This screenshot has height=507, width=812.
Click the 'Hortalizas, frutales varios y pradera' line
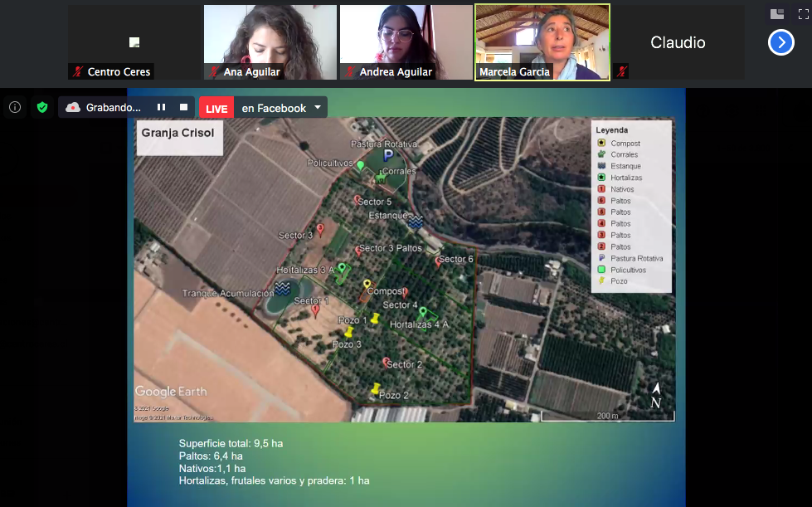click(274, 480)
